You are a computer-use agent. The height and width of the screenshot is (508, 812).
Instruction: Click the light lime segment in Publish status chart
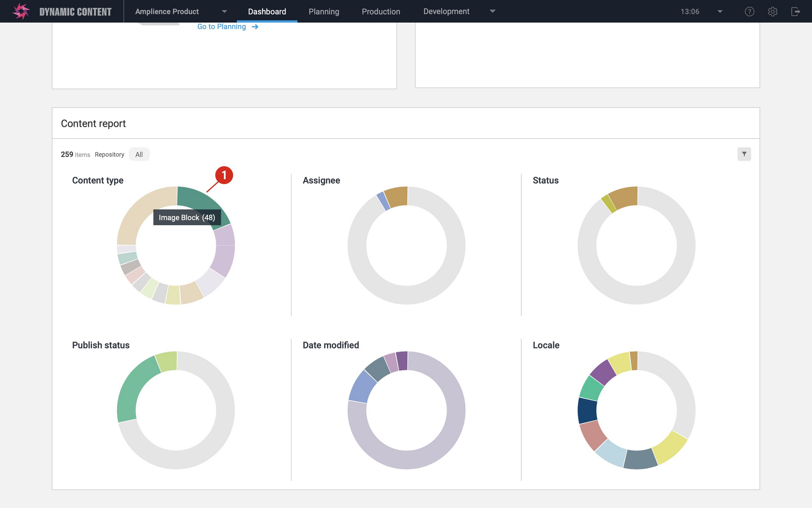pyautogui.click(x=167, y=361)
